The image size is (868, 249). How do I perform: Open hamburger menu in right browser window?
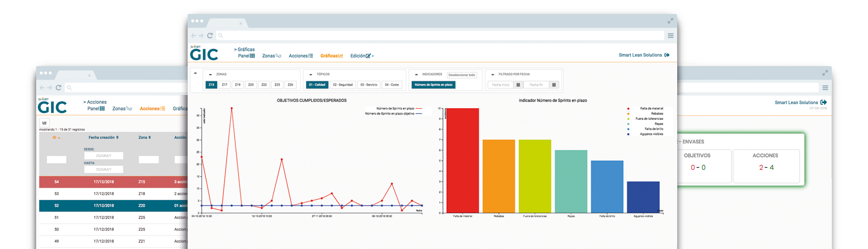tap(825, 88)
